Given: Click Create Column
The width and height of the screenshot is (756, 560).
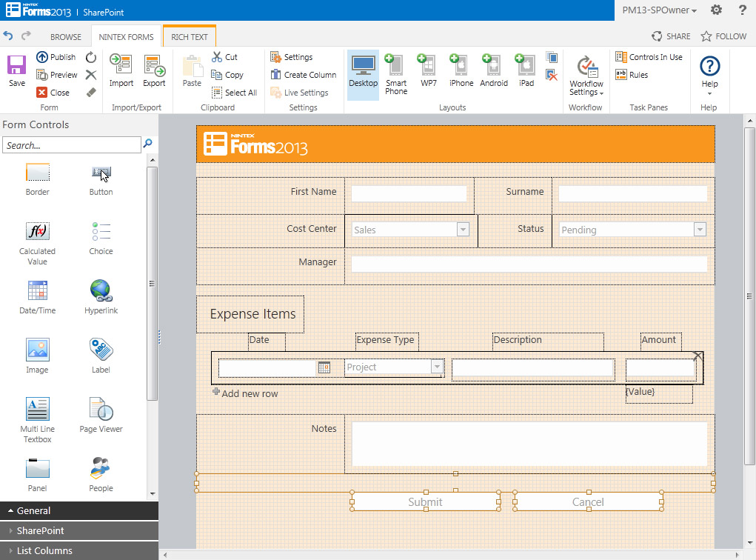Looking at the screenshot, I should 304,75.
